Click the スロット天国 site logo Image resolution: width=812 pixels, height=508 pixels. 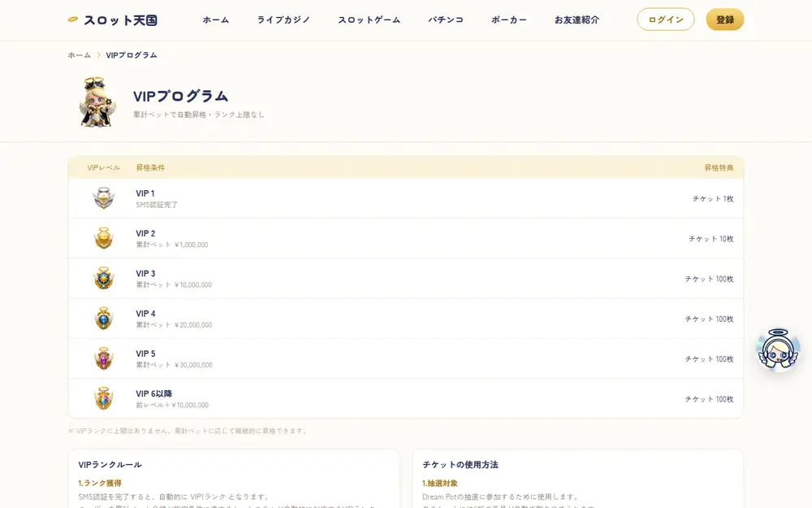tap(112, 20)
